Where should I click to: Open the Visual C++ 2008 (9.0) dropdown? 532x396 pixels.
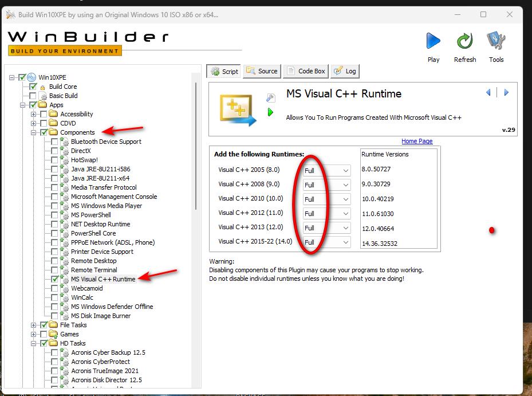coord(326,185)
